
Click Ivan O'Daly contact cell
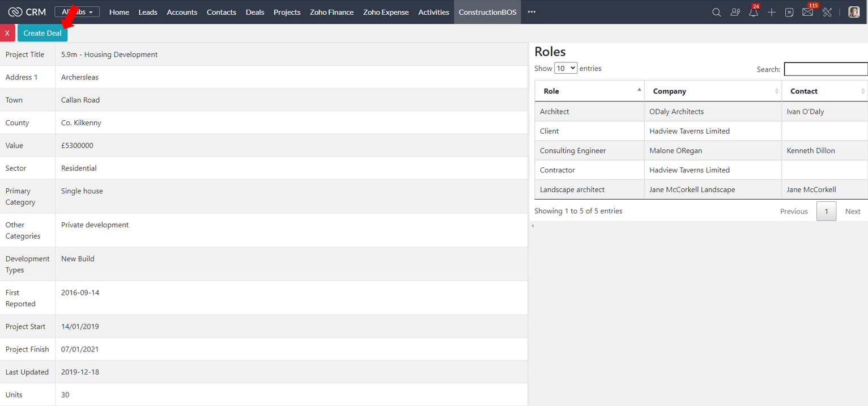tap(824, 112)
